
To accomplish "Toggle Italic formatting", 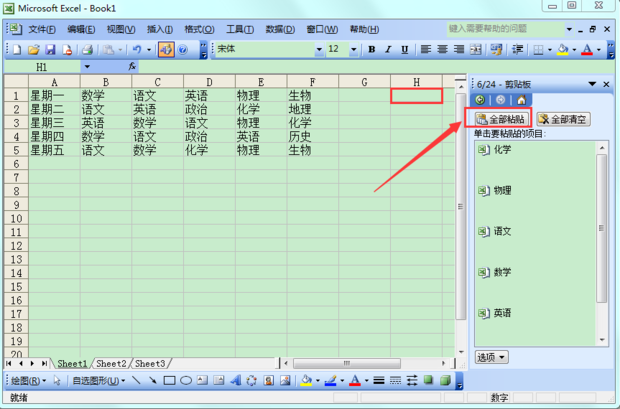I will 388,49.
